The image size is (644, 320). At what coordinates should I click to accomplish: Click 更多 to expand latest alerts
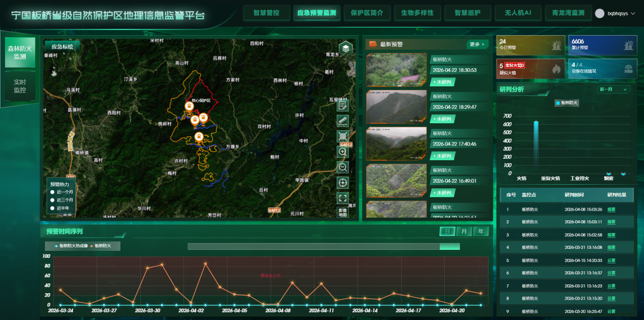[x=477, y=44]
